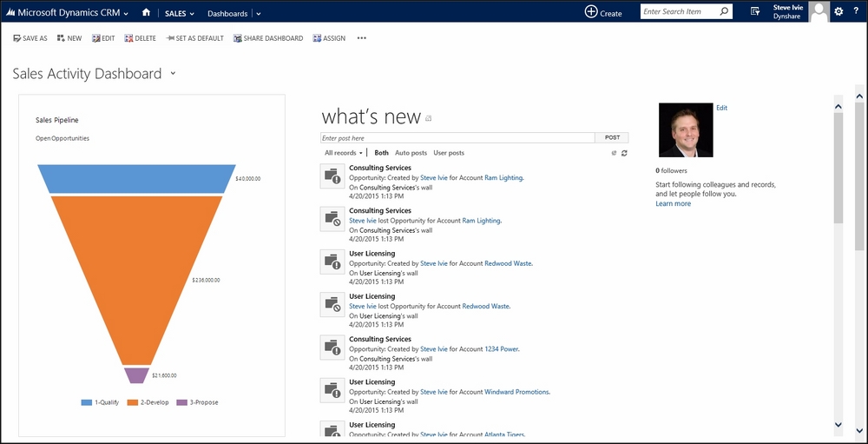This screenshot has height=444, width=868.
Task: Set dashboard as default
Action: tap(194, 38)
